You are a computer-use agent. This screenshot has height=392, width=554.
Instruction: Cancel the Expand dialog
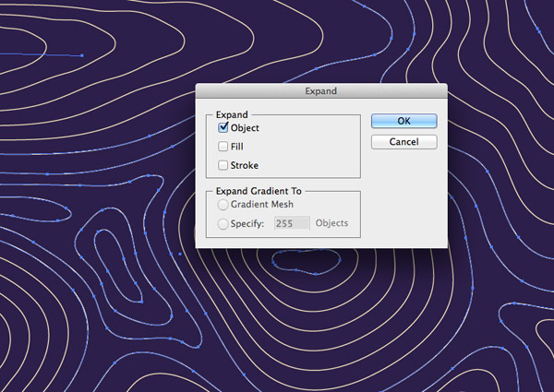click(x=403, y=142)
